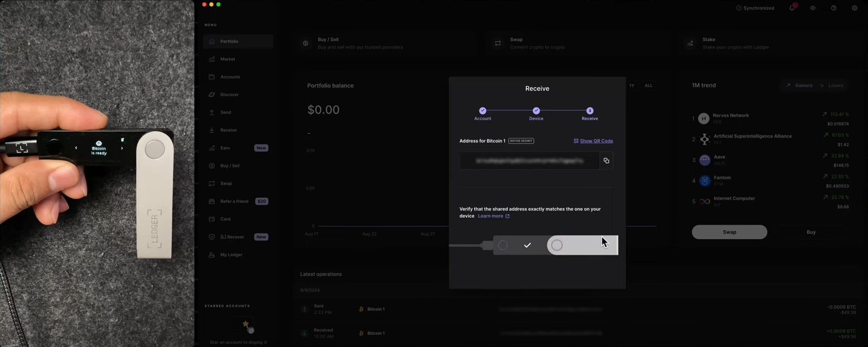868x347 pixels.
Task: Click the $20 badge on Refer a friend
Action: pos(262,201)
